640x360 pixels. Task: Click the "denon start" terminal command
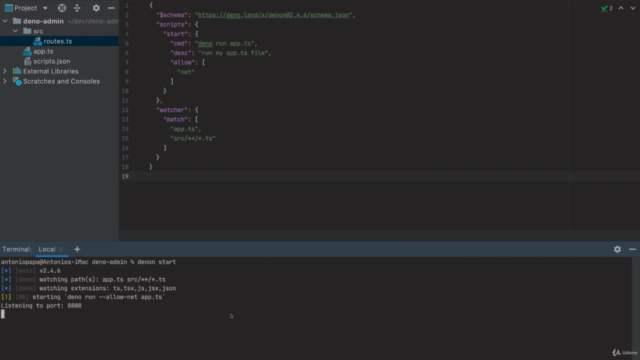[157, 262]
